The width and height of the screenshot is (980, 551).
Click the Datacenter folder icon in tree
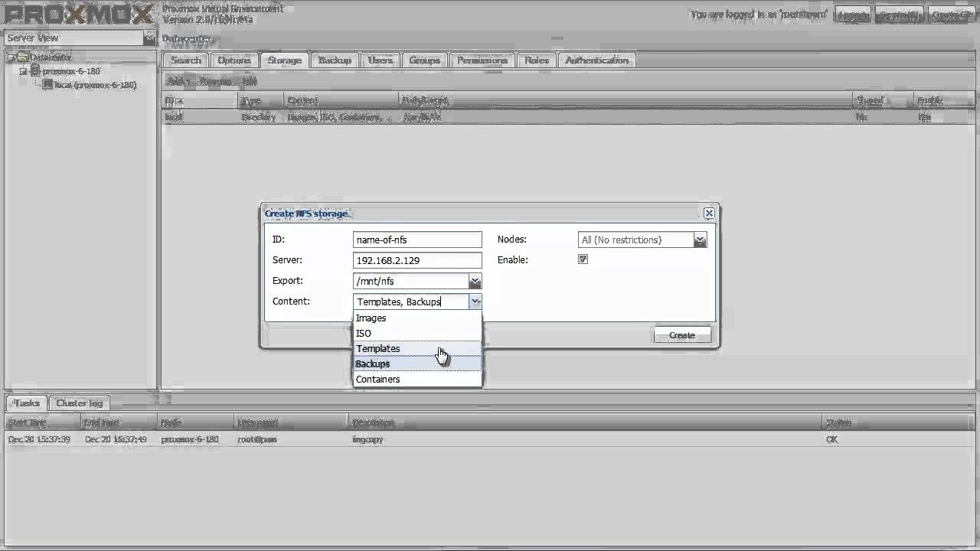pyautogui.click(x=23, y=57)
